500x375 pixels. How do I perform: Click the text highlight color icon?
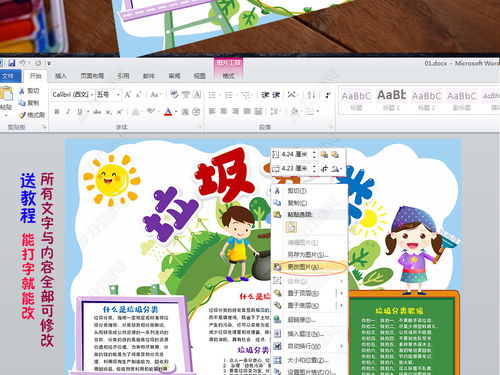pos(150,111)
